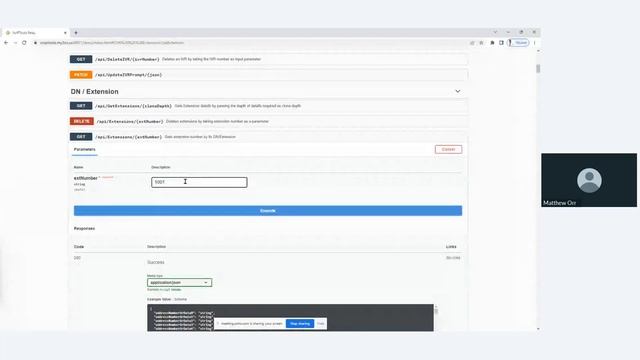Open the side panel icon in the toolbar

(x=501, y=43)
